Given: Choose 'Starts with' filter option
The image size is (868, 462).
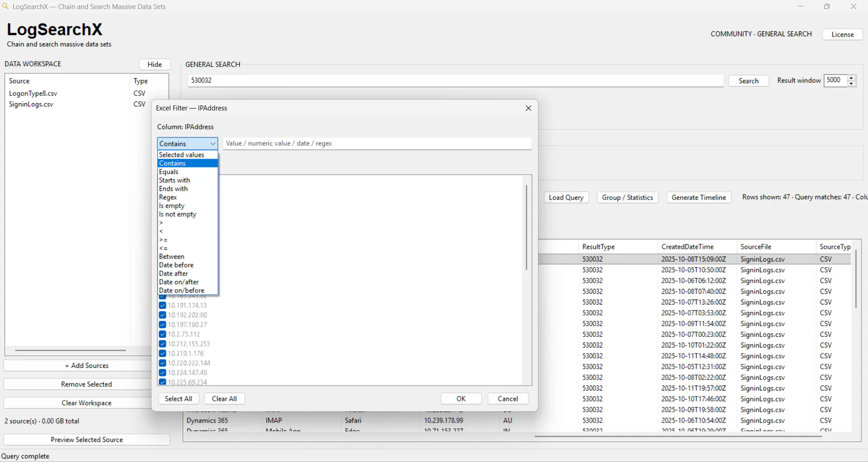Looking at the screenshot, I should (188, 180).
